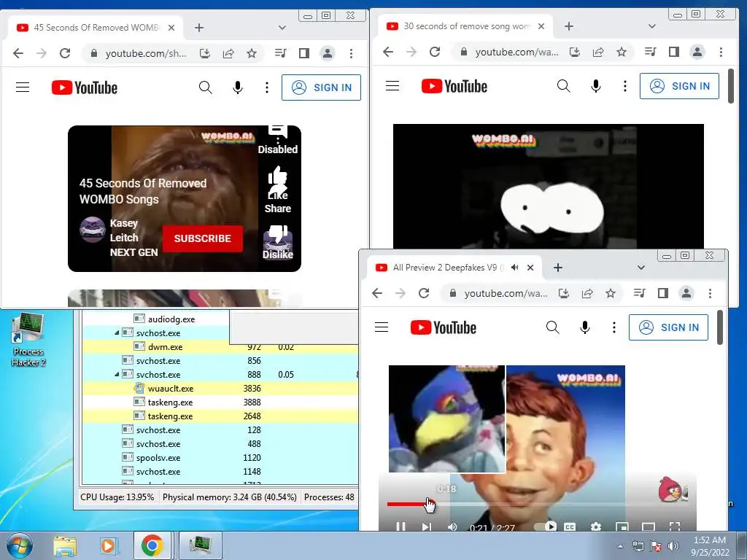Toggle side panel in the 45 Seconds window
Screen dimensions: 747x560
click(304, 53)
